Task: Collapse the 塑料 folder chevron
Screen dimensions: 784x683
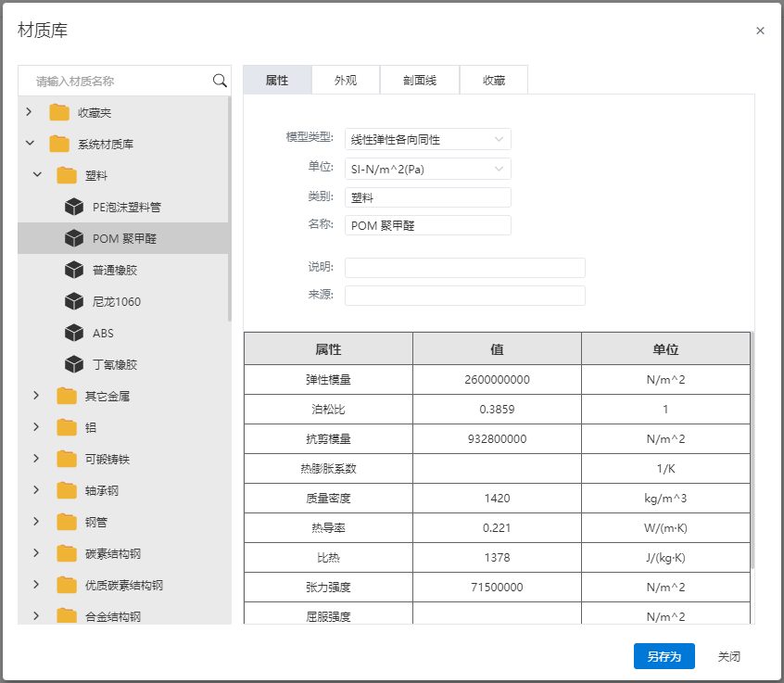Action: coord(37,175)
